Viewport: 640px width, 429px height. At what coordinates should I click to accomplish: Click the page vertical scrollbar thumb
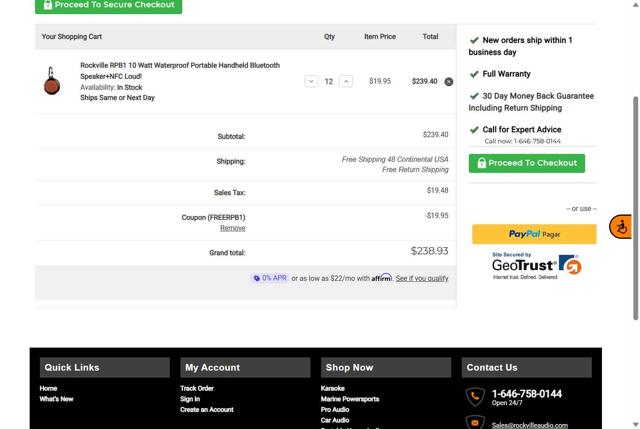(636, 208)
